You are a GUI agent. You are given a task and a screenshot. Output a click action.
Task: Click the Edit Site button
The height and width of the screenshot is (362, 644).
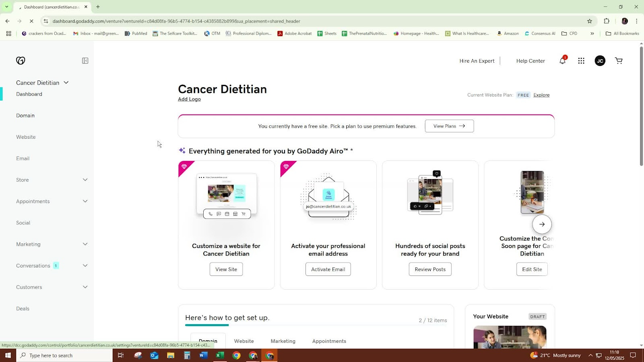click(x=532, y=269)
